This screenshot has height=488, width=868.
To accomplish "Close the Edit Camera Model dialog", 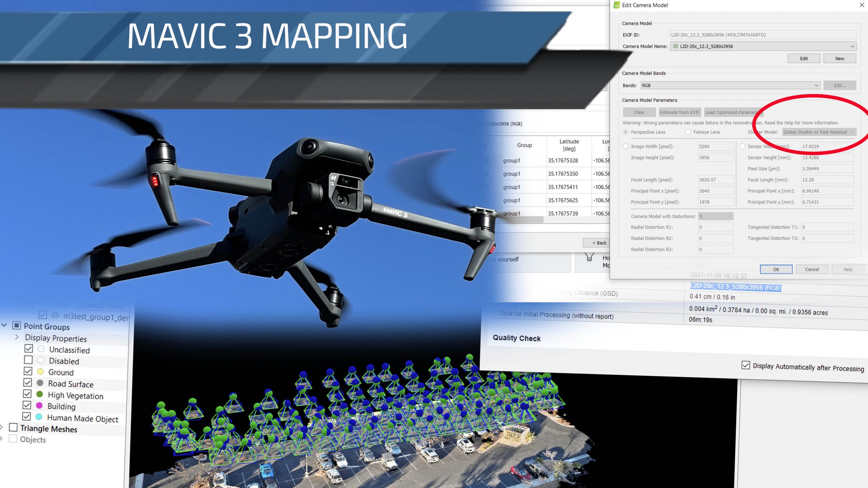I will (x=862, y=5).
